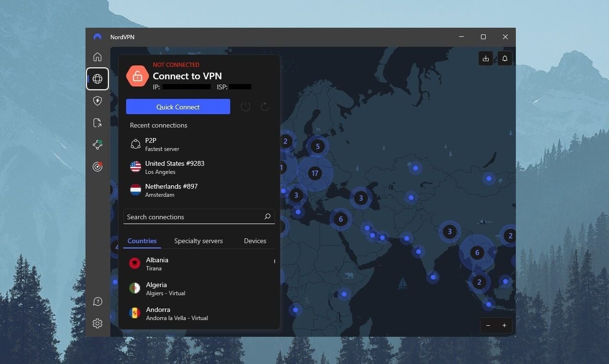
Task: Select the globe VPN icon in the sidebar
Action: (97, 79)
